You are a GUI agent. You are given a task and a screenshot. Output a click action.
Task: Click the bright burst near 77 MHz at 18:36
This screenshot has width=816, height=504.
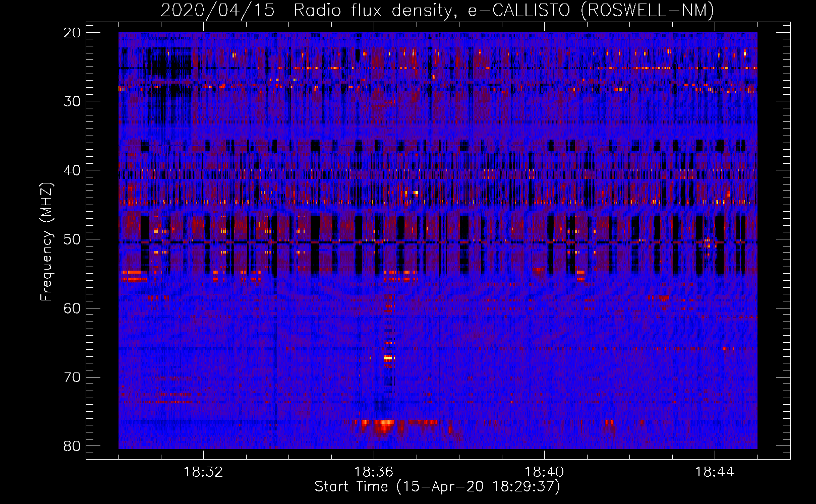[383, 426]
